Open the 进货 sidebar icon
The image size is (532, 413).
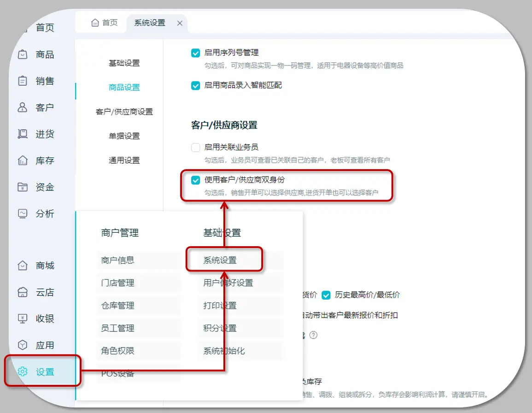[23, 134]
